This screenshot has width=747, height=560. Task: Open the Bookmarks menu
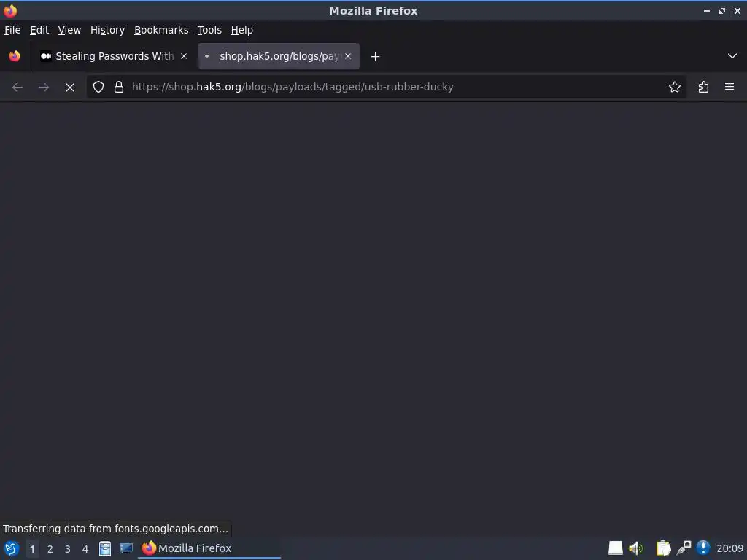(x=161, y=30)
